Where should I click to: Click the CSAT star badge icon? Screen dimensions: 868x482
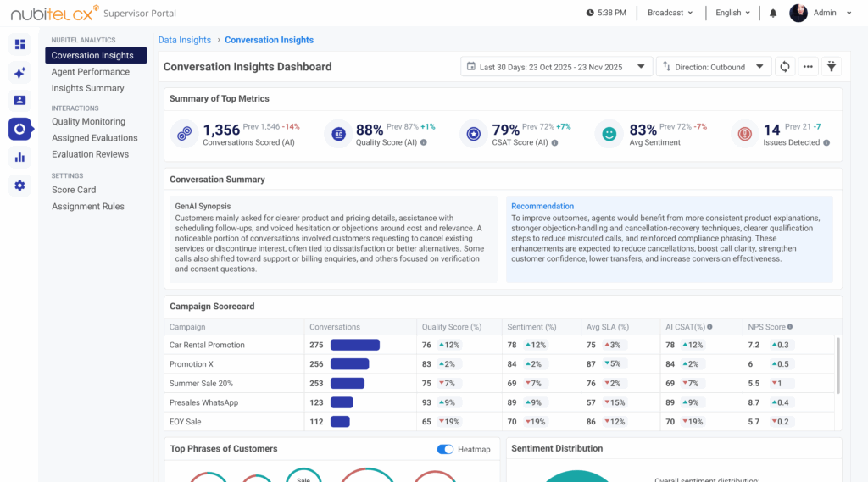[473, 134]
